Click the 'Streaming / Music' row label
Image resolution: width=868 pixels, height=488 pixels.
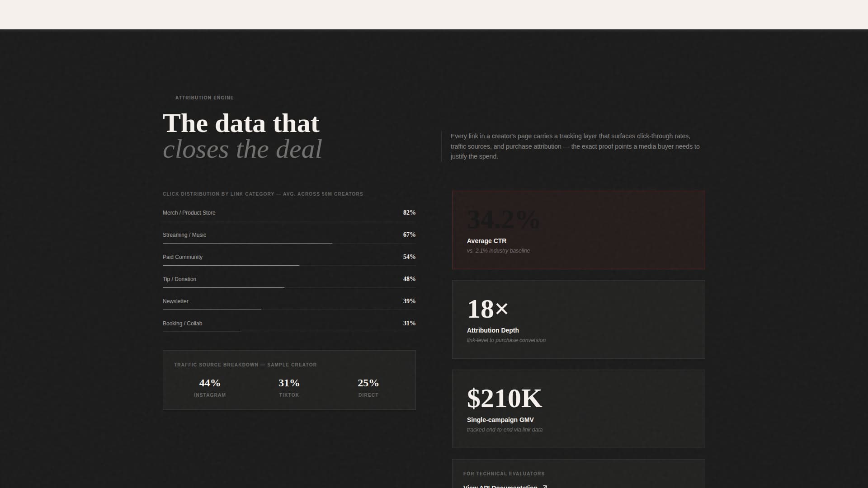[x=184, y=235]
